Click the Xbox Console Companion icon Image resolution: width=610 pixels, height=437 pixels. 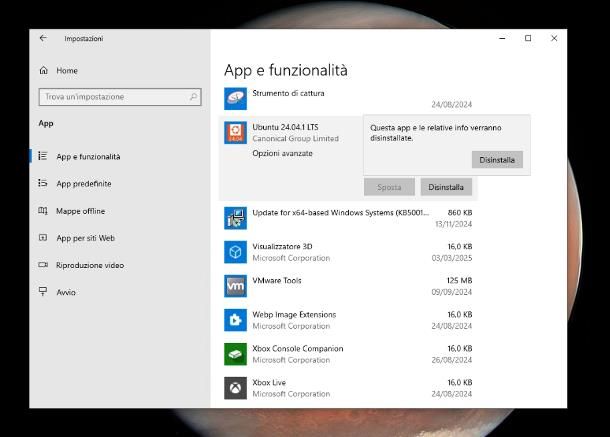tap(235, 354)
